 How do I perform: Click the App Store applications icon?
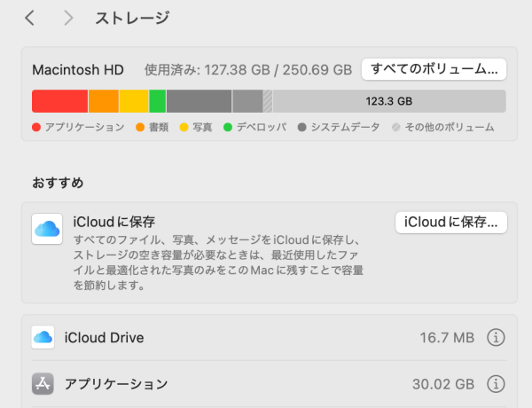click(x=43, y=384)
